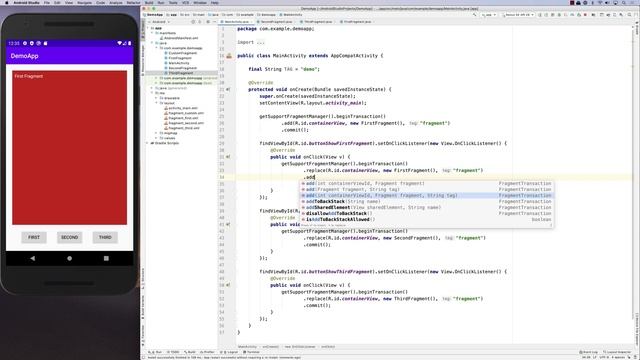
Task: Open the macOS Wi-Fi status icon
Action: (600, 2)
